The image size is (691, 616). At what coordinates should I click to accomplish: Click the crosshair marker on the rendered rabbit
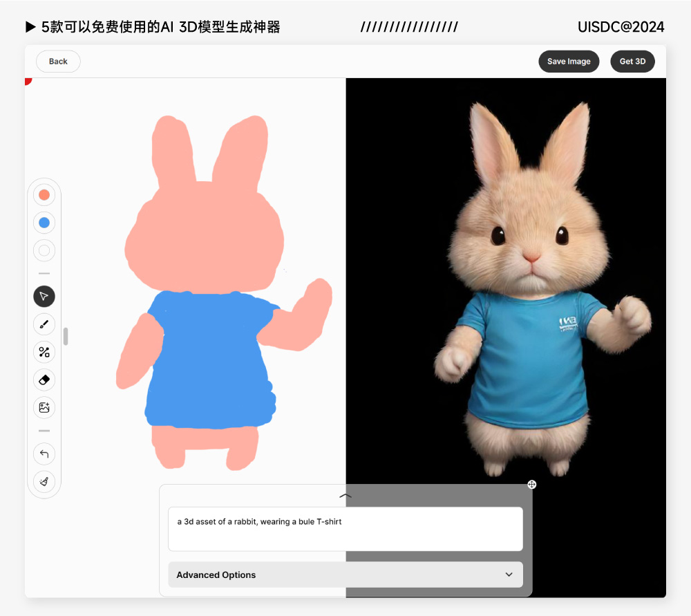tap(531, 484)
